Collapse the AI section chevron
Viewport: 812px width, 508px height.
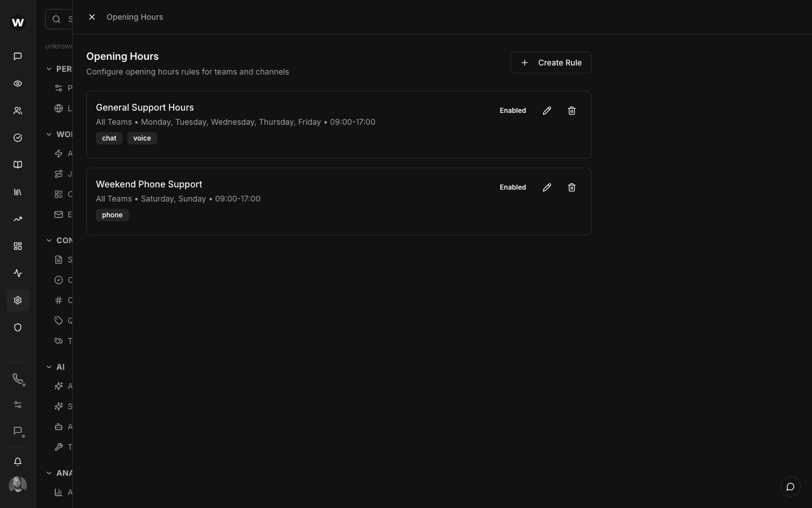49,367
